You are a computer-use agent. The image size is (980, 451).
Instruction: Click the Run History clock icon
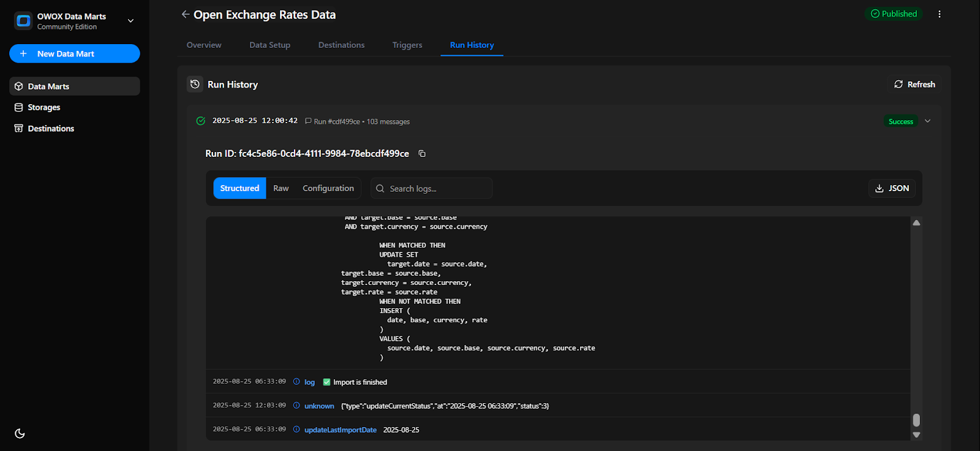pyautogui.click(x=195, y=84)
